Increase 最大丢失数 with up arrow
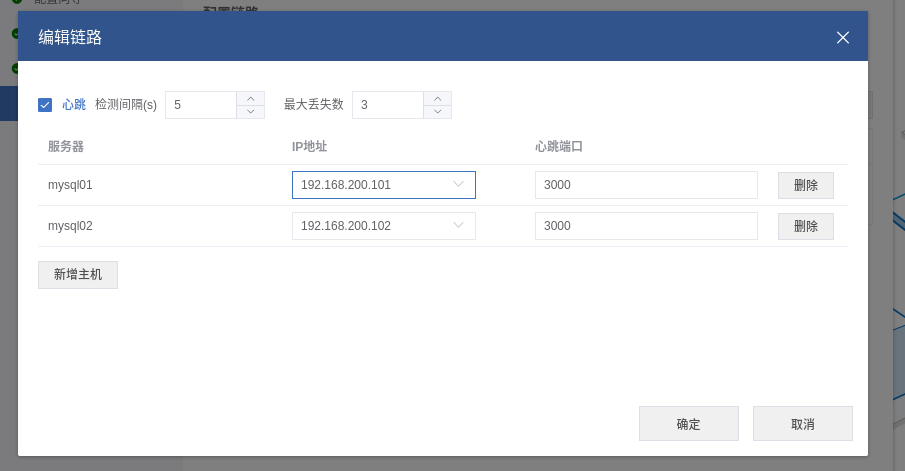Viewport: 905px width, 471px height. [437, 98]
